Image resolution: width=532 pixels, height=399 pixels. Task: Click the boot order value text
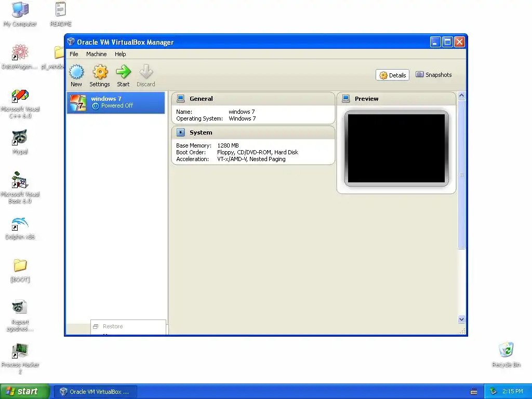click(258, 152)
